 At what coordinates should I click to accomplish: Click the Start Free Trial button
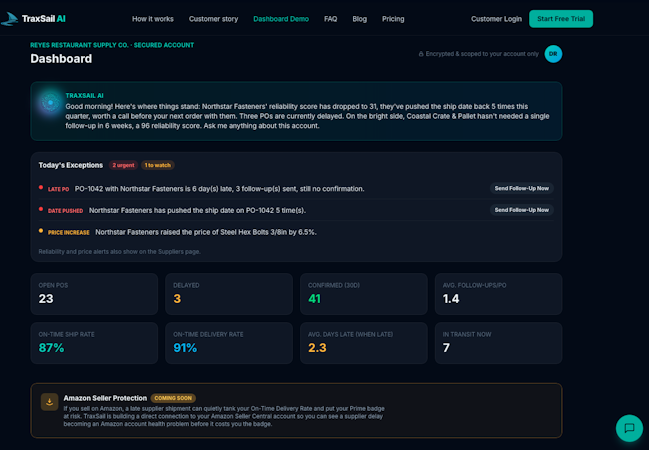[561, 19]
